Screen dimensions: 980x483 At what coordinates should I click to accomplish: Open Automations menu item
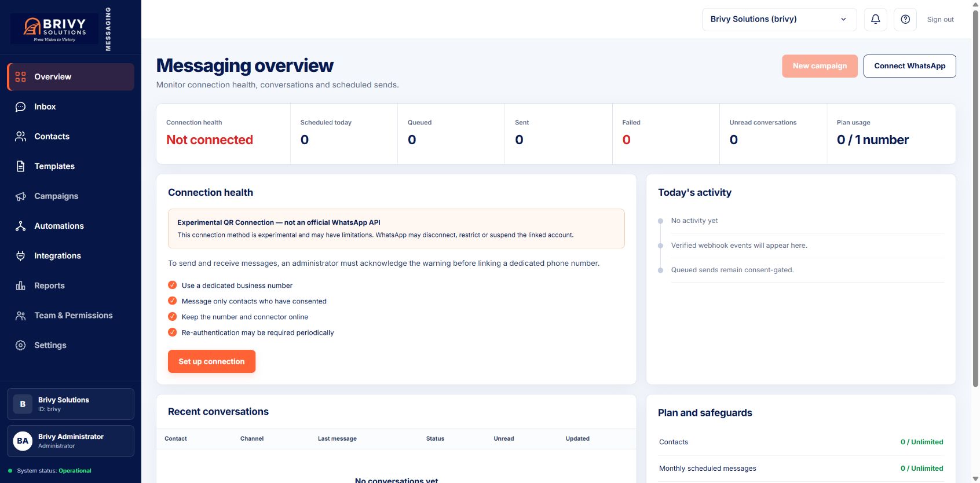(71, 226)
